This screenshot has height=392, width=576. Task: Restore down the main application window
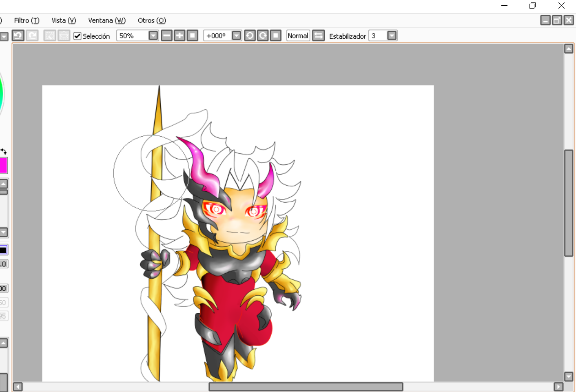(533, 6)
